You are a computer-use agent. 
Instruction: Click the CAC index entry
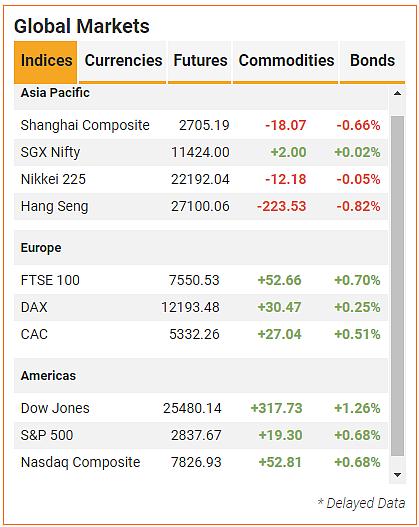[x=201, y=334]
